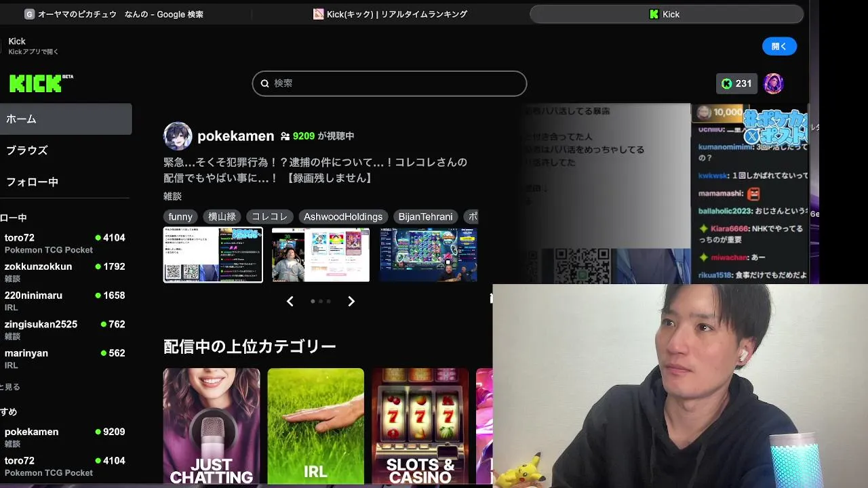Open 220ninimaru channel in sidebar
Viewport: 868px width, 488px height.
(64, 301)
